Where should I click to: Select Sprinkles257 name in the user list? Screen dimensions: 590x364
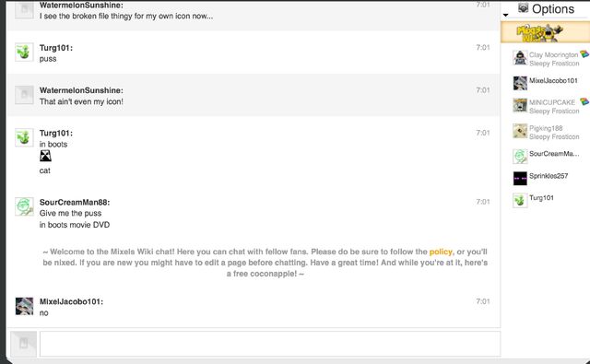coord(549,176)
